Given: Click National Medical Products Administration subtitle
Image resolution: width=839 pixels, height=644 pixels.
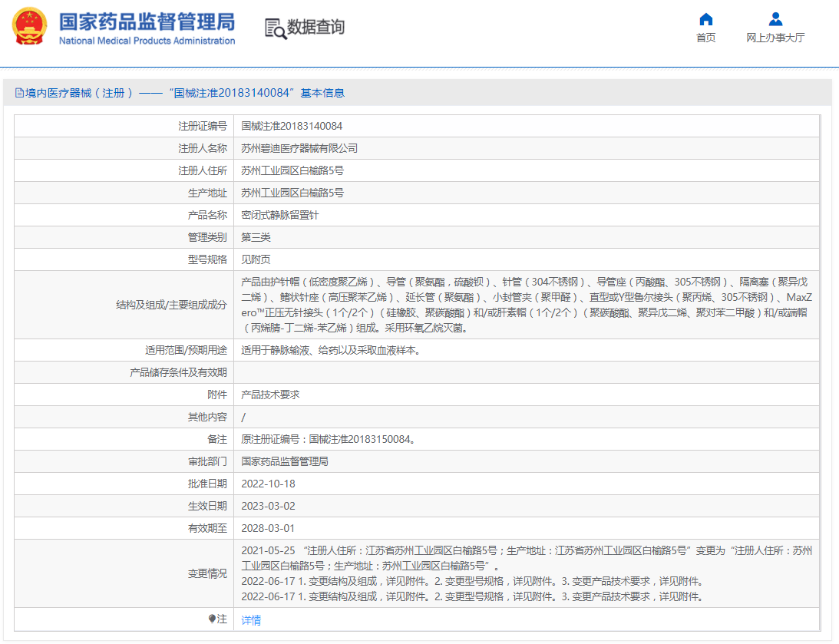Looking at the screenshot, I should (147, 41).
